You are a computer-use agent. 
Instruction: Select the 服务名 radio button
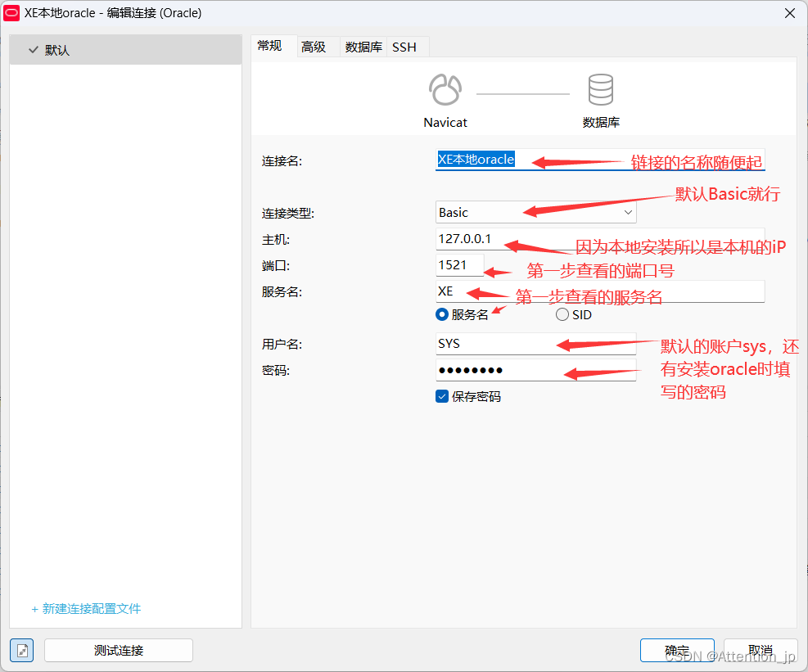pyautogui.click(x=442, y=314)
